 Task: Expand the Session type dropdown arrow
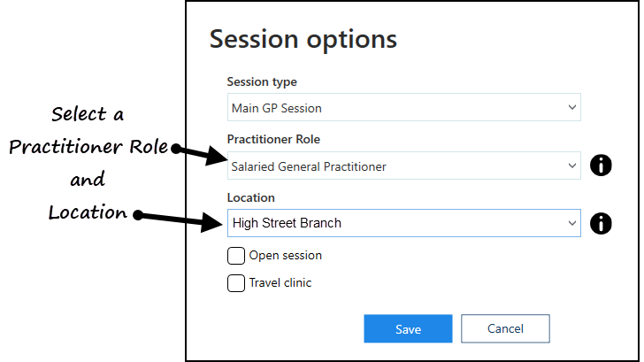(x=572, y=107)
